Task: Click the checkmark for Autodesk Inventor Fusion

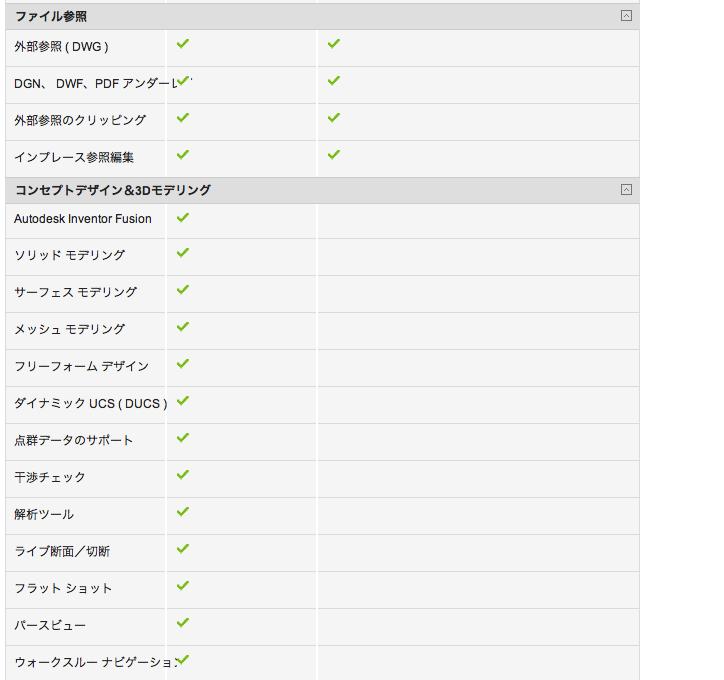Action: click(183, 217)
